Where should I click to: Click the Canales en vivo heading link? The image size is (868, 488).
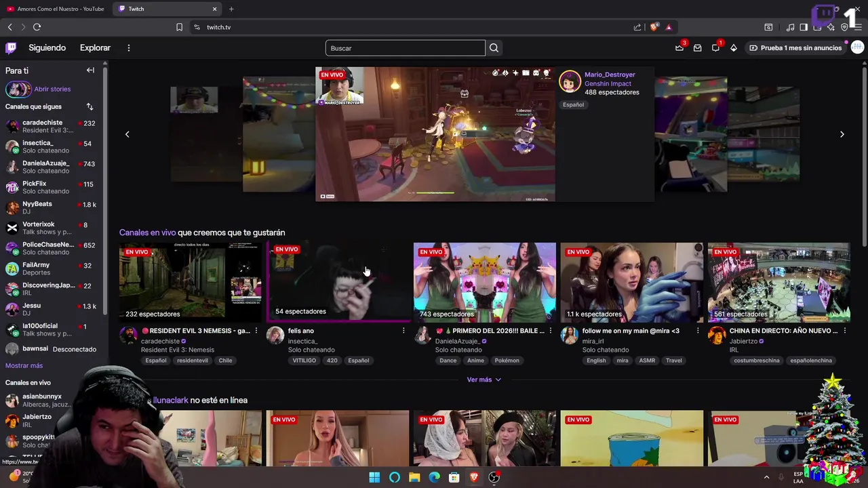[147, 232]
